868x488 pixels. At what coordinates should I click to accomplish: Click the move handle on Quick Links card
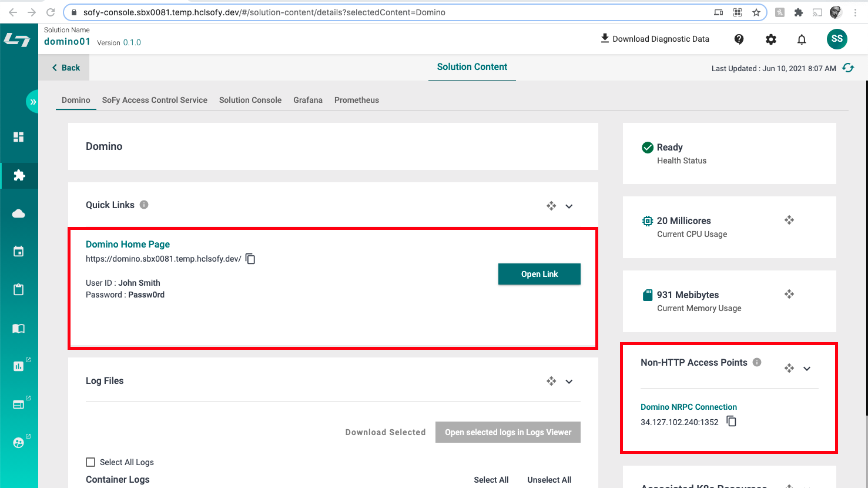tap(551, 206)
